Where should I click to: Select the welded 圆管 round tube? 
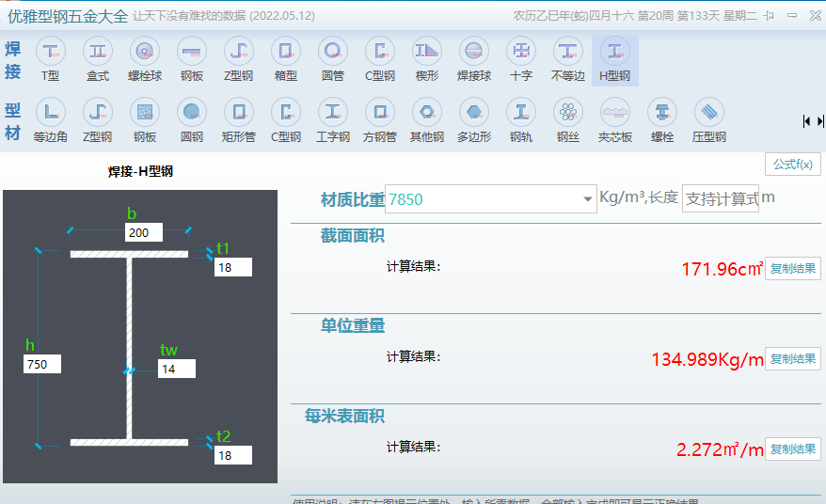pyautogui.click(x=333, y=59)
